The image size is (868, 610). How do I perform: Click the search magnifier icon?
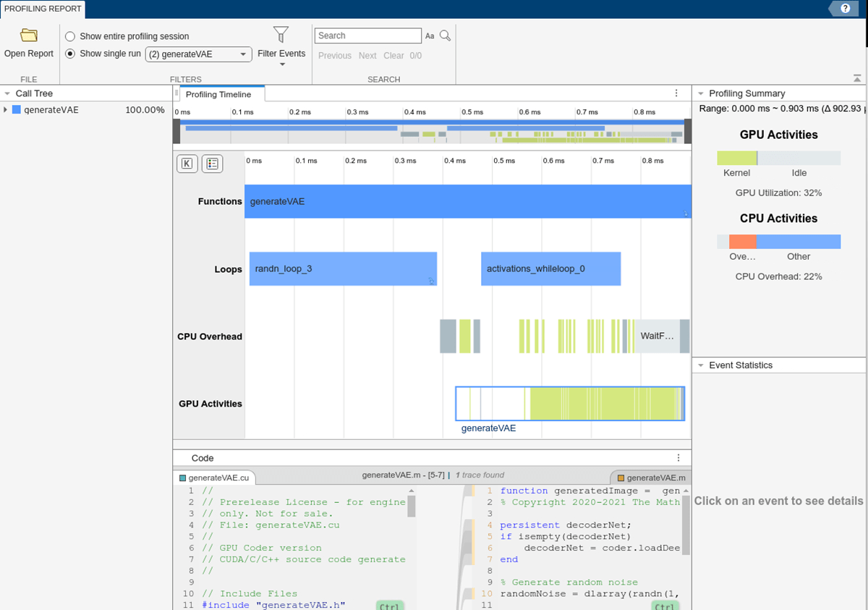446,35
